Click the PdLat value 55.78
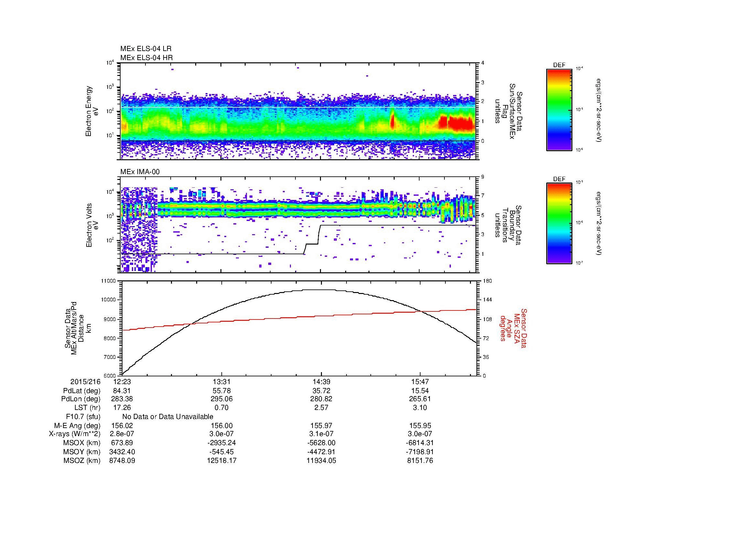Screen dimensions: 756x534 click(x=222, y=391)
